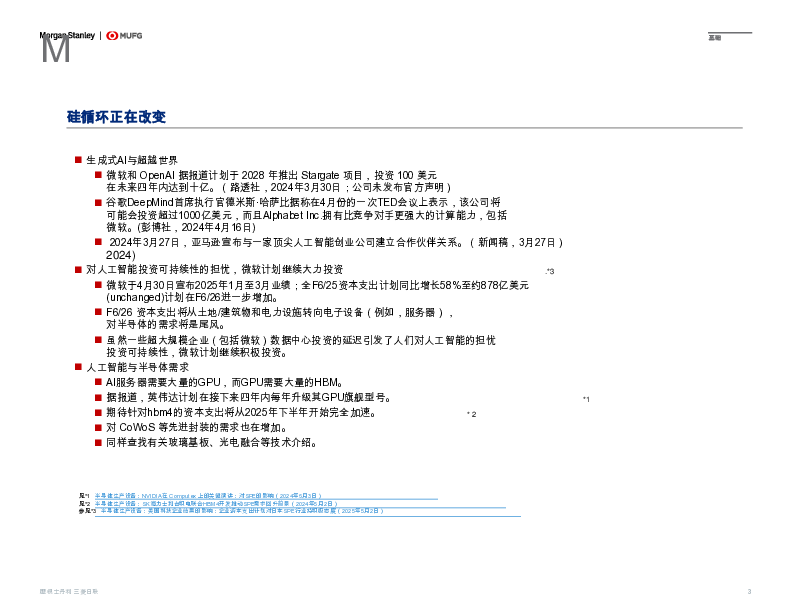The height and width of the screenshot is (612, 792).
Task: Click the heading 生成式AI与超越世界
Action: point(132,160)
